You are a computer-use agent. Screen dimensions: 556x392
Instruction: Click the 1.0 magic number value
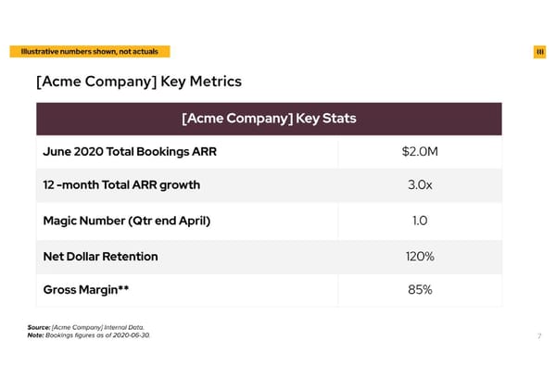420,221
